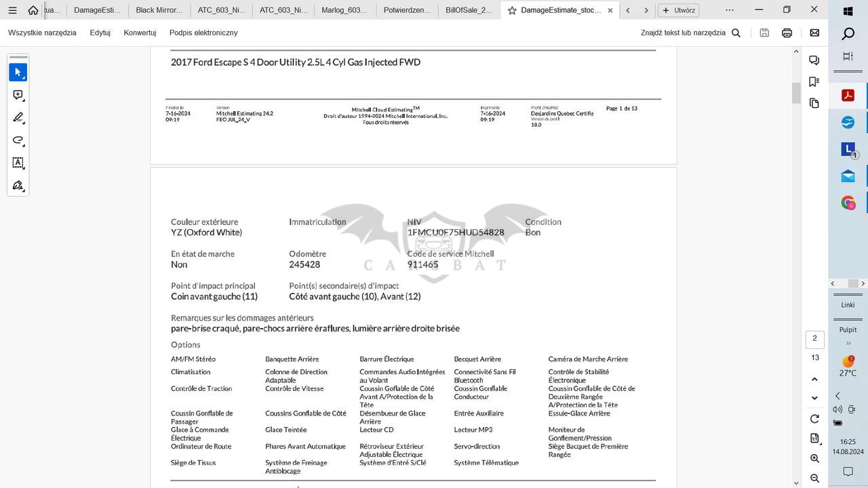This screenshot has height=488, width=868.
Task: Open the hamburger main menu
Action: (x=12, y=10)
